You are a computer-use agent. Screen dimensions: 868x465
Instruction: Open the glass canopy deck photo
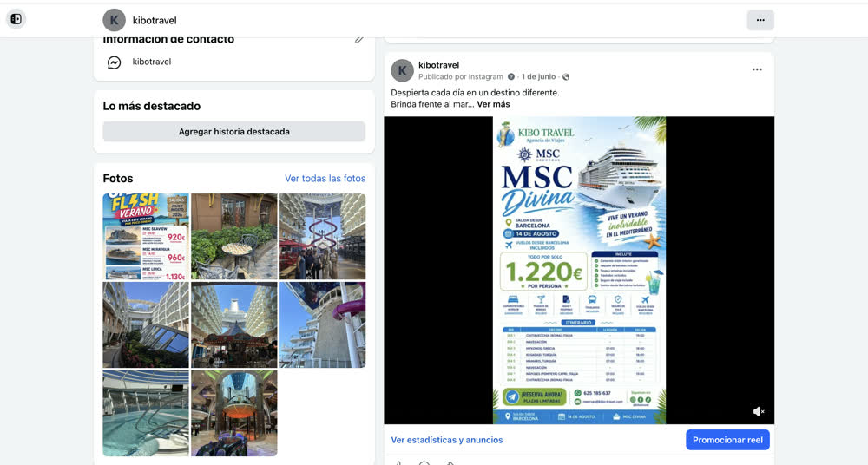146,325
